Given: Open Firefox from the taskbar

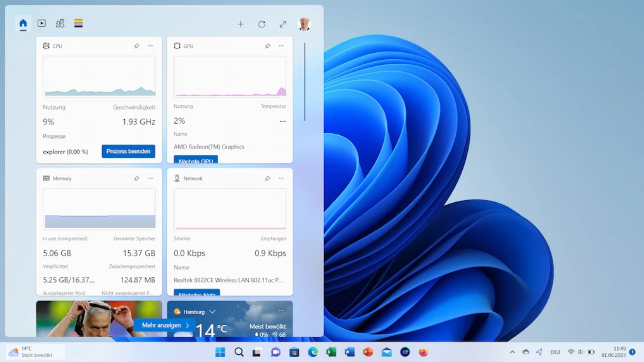Looking at the screenshot, I should pyautogui.click(x=423, y=352).
